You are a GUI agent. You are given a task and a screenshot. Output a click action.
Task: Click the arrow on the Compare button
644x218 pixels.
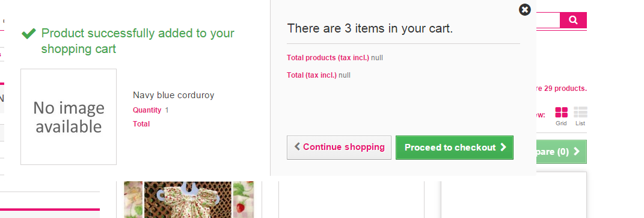click(577, 151)
